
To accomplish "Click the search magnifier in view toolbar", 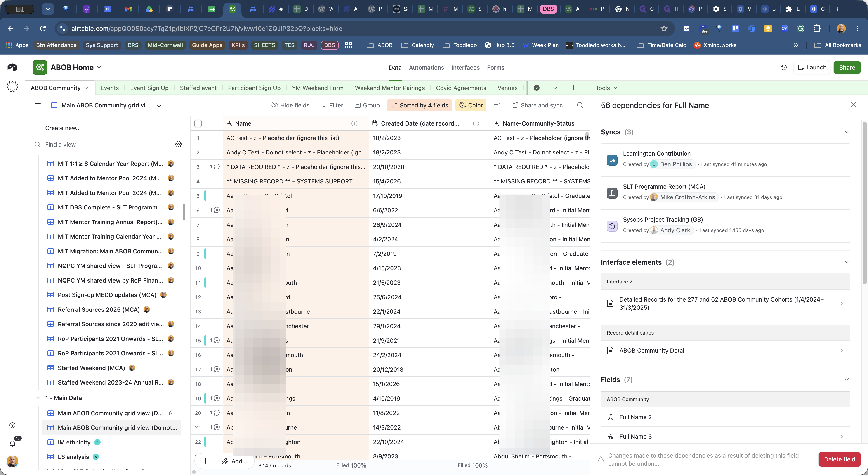I will [x=580, y=105].
